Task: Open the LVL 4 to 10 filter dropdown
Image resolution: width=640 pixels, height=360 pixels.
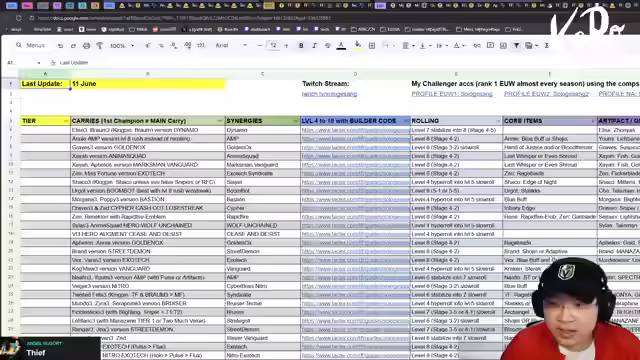Action: (x=406, y=121)
